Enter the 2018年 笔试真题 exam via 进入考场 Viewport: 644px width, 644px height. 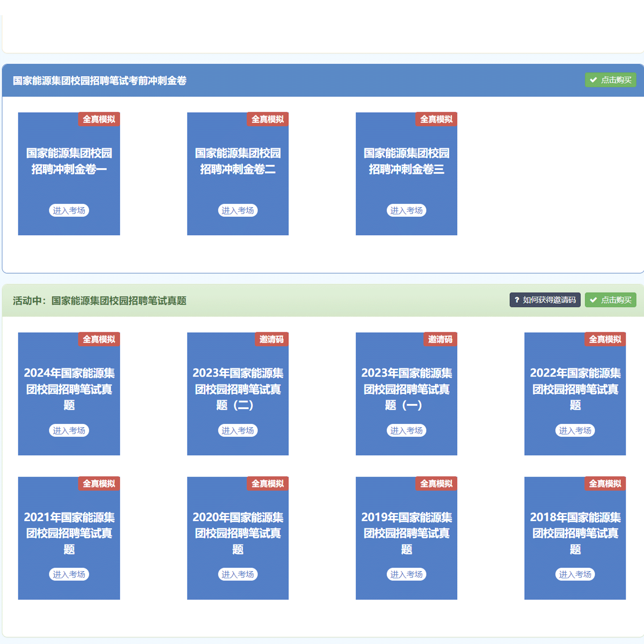pyautogui.click(x=575, y=575)
